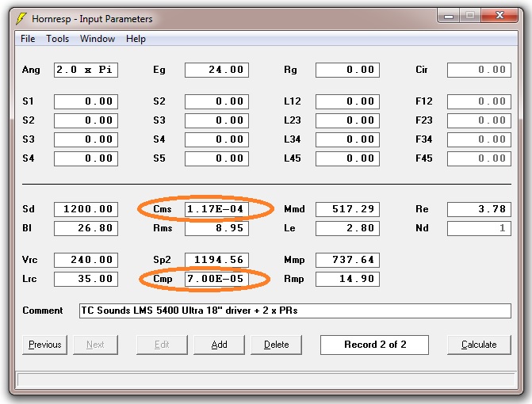This screenshot has width=532, height=404.
Task: Click the Le field with 2.80
Action: tap(347, 228)
